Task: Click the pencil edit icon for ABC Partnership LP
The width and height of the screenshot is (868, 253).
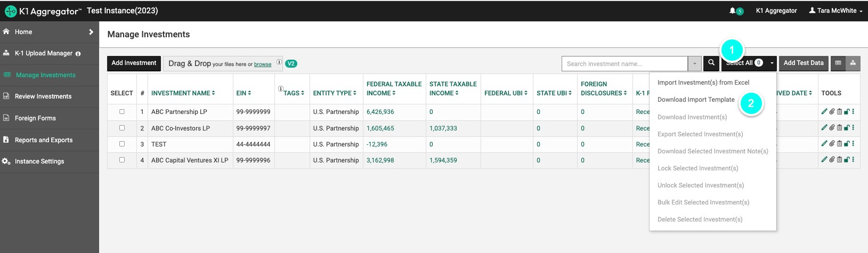Action: point(824,112)
